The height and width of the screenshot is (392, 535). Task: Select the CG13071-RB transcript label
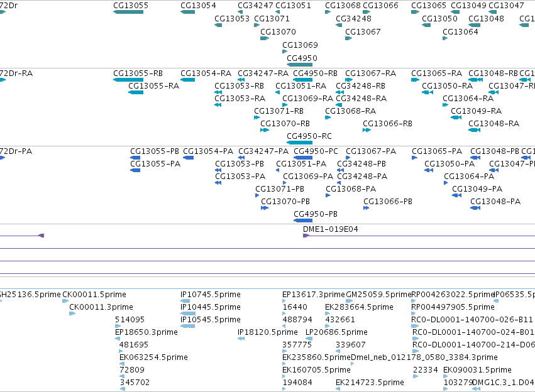click(279, 111)
